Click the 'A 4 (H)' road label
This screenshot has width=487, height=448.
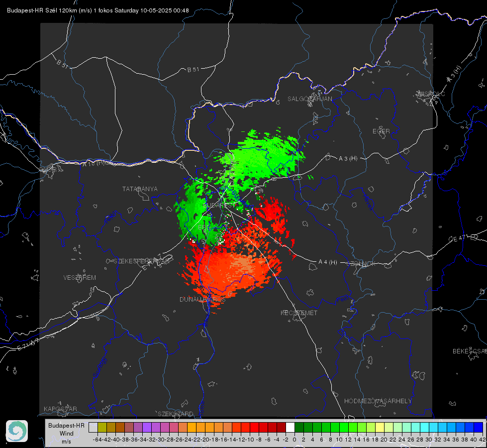(328, 262)
